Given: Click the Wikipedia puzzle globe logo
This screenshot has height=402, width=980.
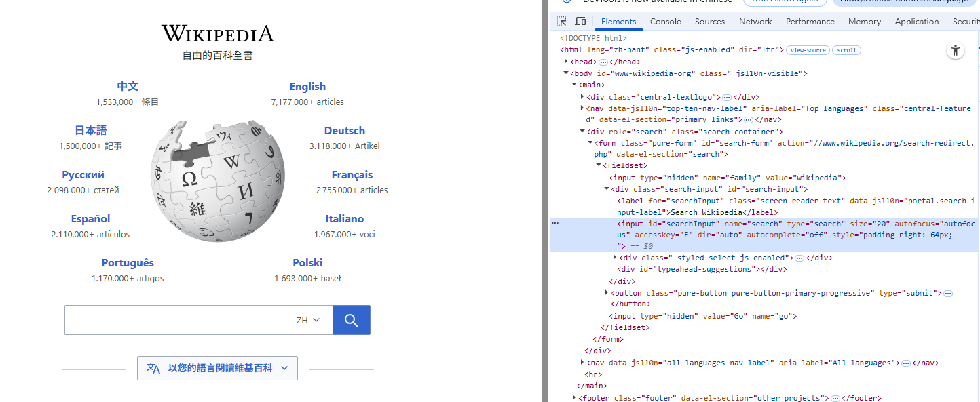Looking at the screenshot, I should [218, 182].
